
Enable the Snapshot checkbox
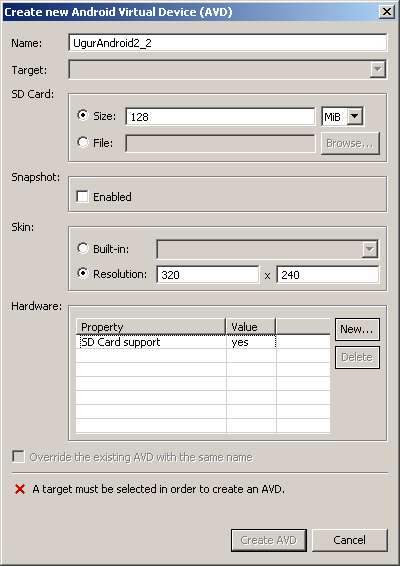[82, 197]
